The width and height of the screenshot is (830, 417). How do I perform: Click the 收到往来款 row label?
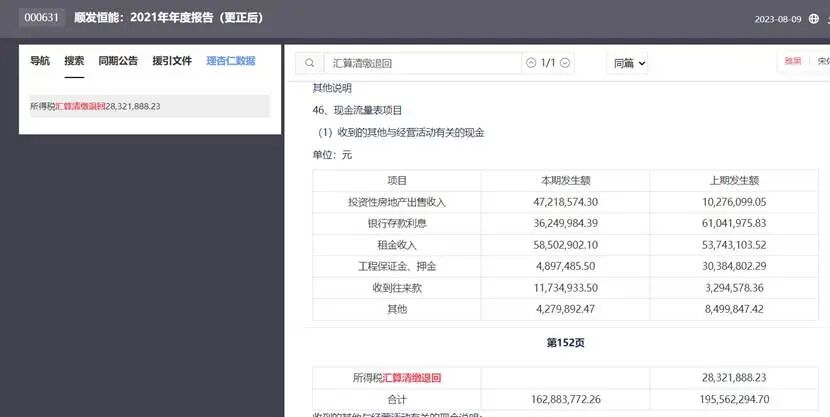[397, 288]
